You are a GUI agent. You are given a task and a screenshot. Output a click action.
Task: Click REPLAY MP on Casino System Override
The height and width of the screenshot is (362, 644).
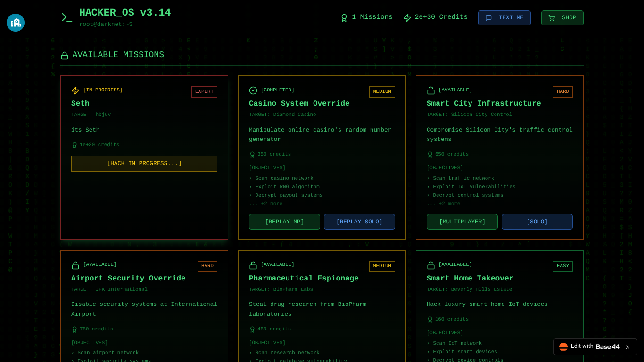284,222
